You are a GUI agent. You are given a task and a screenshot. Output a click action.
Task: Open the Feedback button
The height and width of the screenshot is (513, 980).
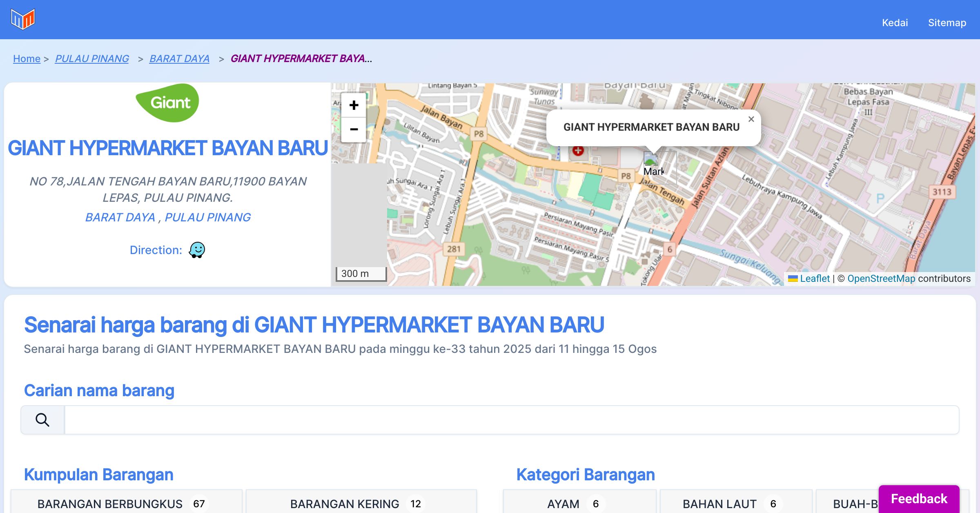click(x=919, y=499)
